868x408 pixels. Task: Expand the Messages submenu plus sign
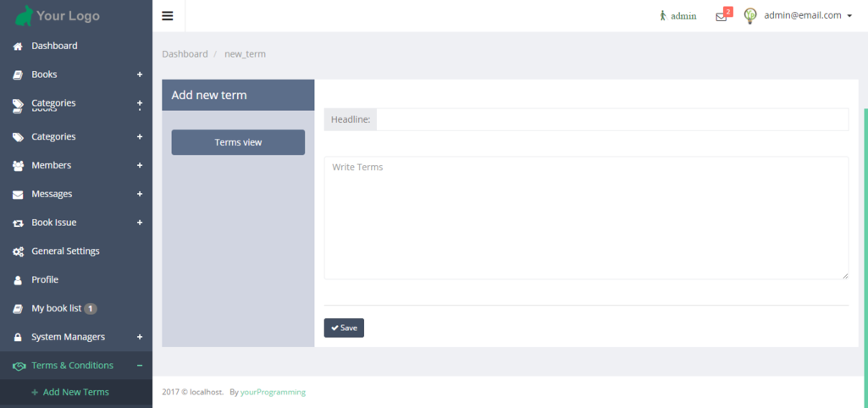(140, 194)
